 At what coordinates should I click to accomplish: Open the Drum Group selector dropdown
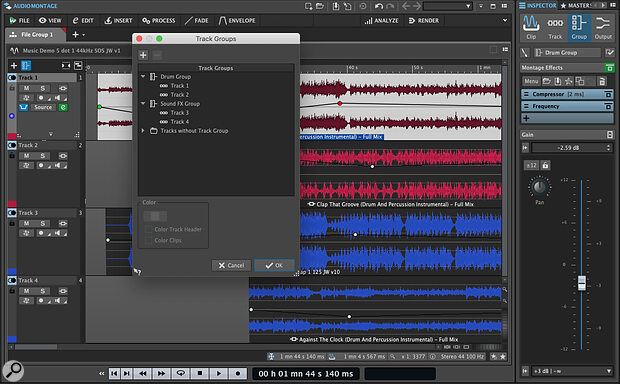point(567,53)
